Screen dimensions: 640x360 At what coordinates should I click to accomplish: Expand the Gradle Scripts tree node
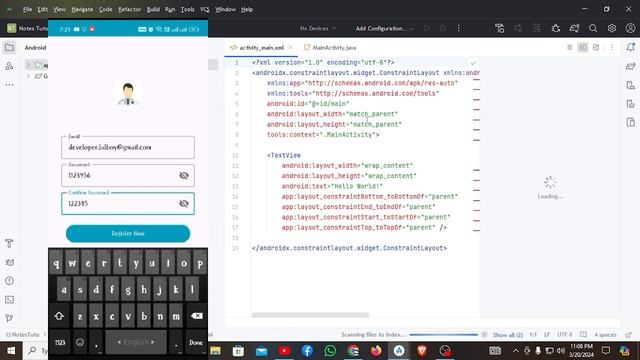click(28, 76)
